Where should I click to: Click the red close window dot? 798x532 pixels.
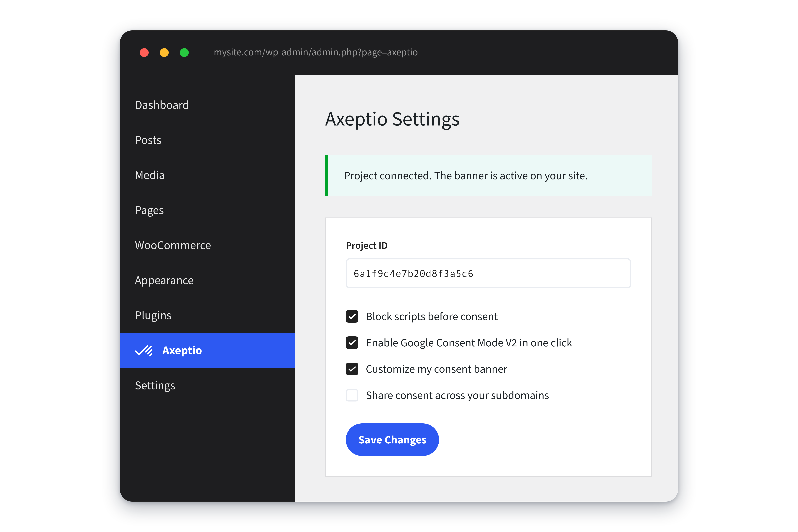click(x=144, y=53)
